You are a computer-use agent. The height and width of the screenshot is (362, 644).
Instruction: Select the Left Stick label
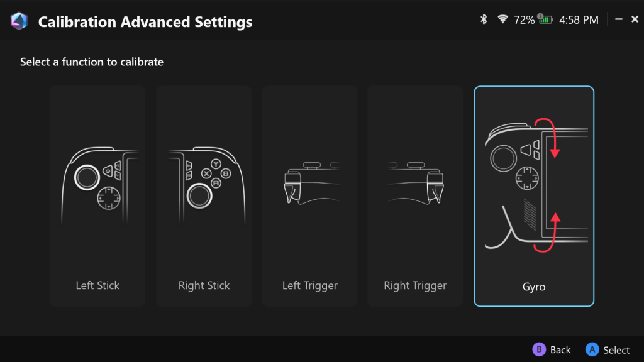pyautogui.click(x=97, y=285)
